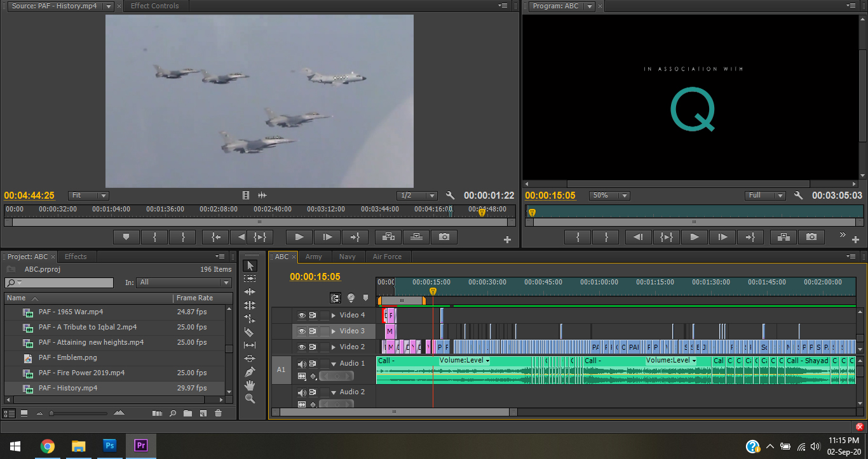Viewport: 868px width, 459px height.
Task: Open the Army sequence tab
Action: pos(313,256)
